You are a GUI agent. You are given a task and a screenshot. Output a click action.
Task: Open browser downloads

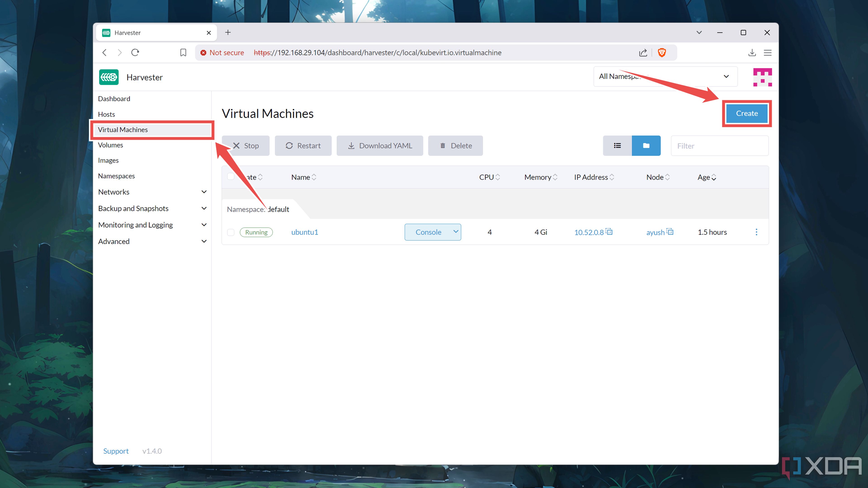[x=752, y=53]
